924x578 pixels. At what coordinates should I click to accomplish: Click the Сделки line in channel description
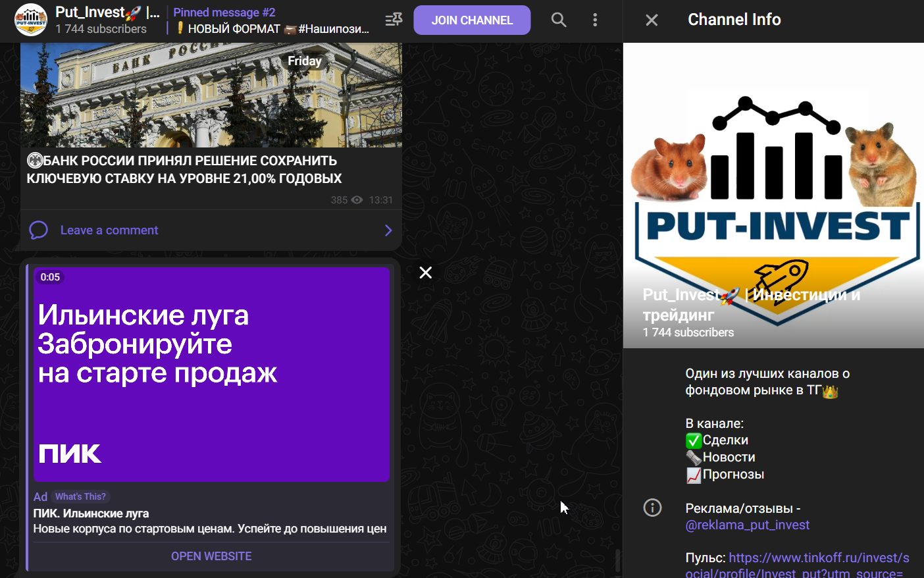(x=717, y=440)
